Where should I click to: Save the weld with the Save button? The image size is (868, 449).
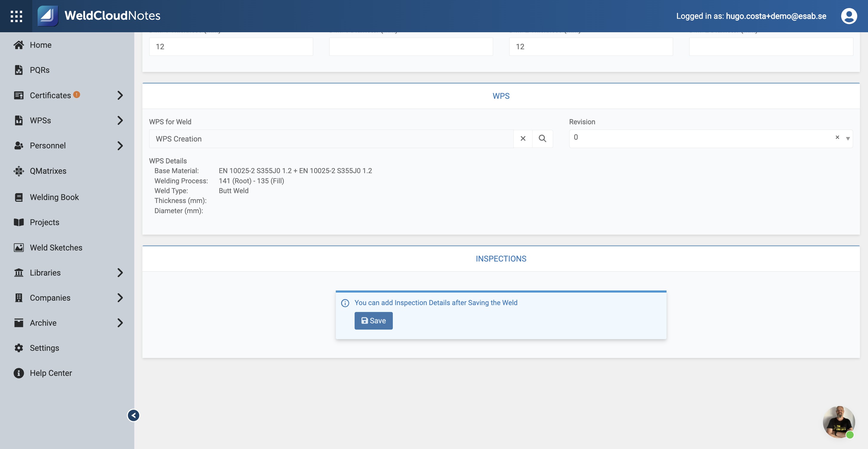point(373,321)
